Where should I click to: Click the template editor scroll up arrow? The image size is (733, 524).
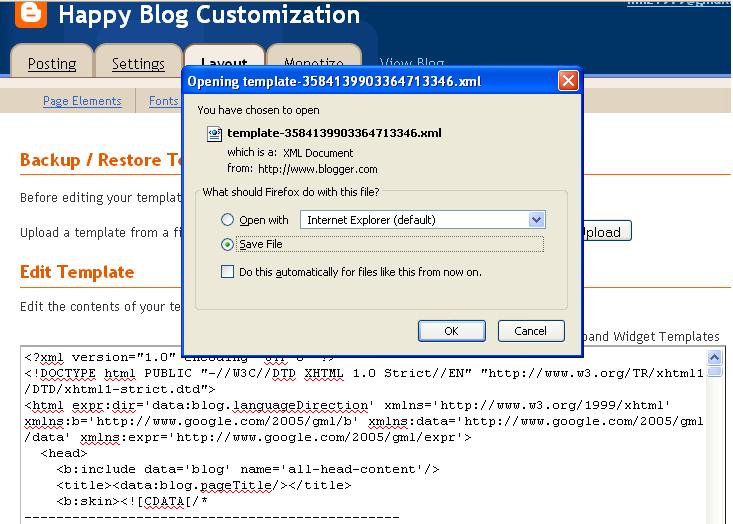click(x=714, y=358)
